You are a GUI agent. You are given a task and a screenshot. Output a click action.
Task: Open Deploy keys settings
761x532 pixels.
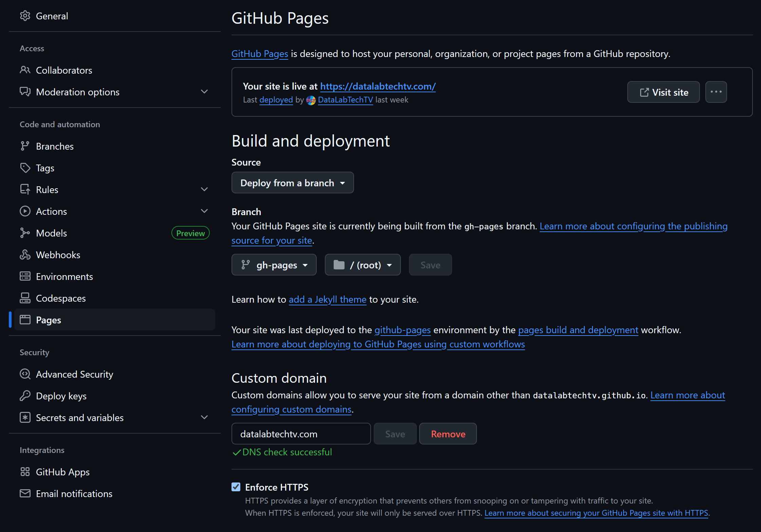pos(115,396)
